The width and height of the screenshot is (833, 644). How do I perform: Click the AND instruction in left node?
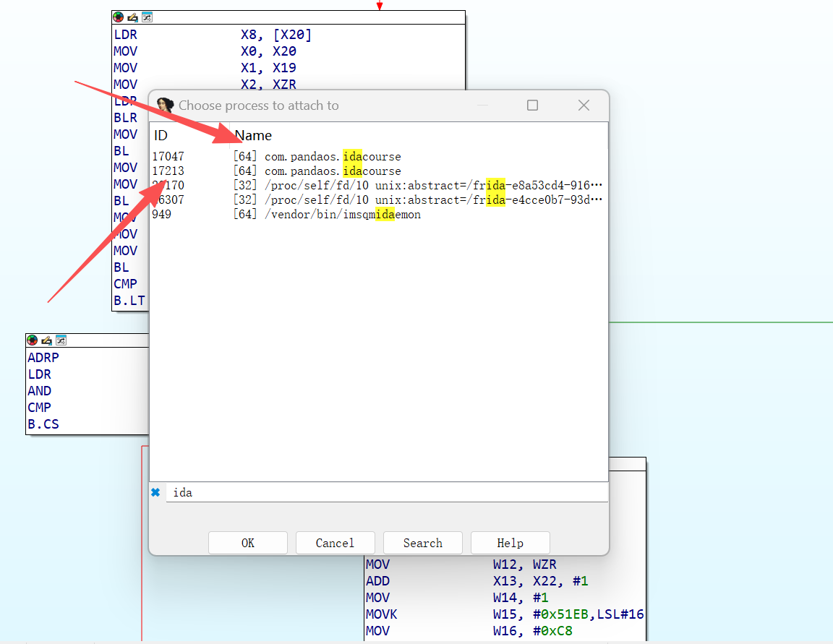[x=40, y=391]
